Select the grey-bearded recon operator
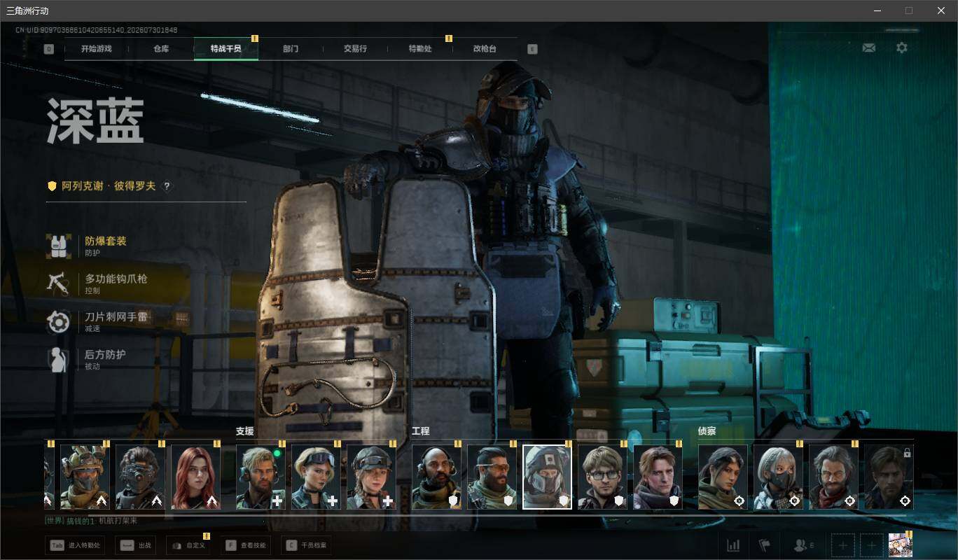The height and width of the screenshot is (560, 958). pos(833,477)
